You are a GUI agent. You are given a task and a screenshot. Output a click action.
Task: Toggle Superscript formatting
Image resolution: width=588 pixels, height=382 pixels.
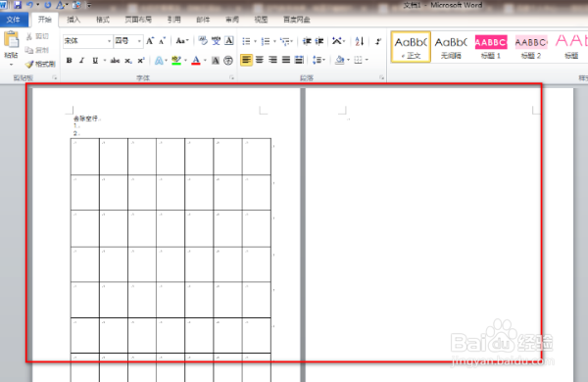pos(141,61)
